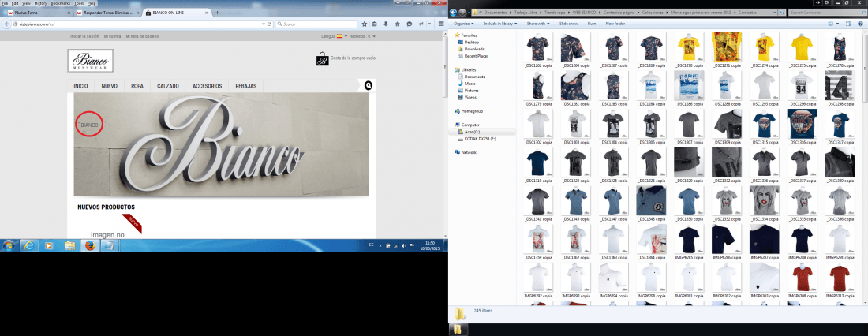Open the Share with dropdown
The width and height of the screenshot is (868, 336).
pos(539,24)
